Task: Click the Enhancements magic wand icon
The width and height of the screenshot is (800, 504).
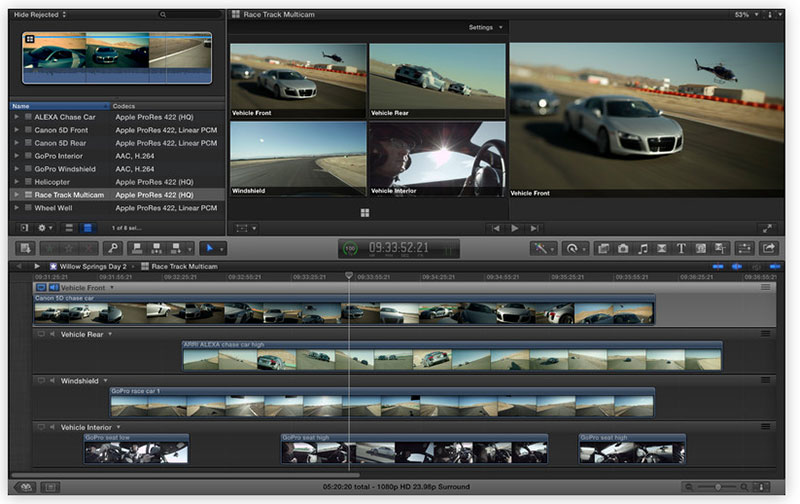Action: pos(540,248)
